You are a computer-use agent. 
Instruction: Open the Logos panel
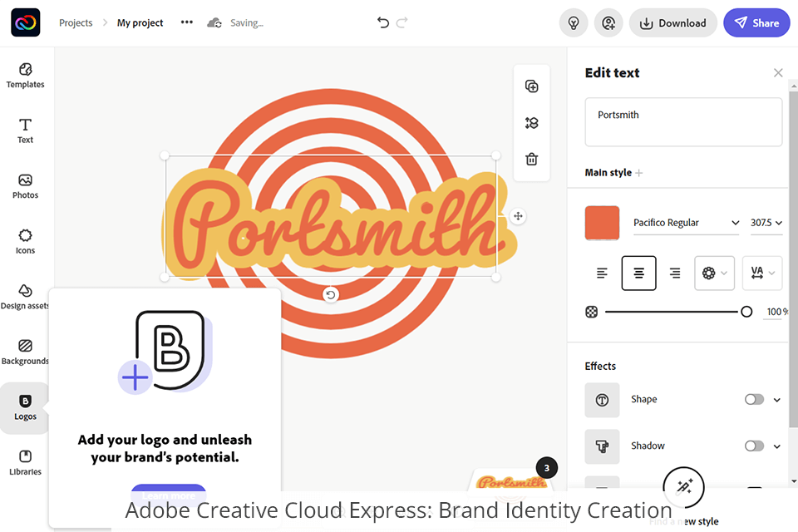(26, 408)
